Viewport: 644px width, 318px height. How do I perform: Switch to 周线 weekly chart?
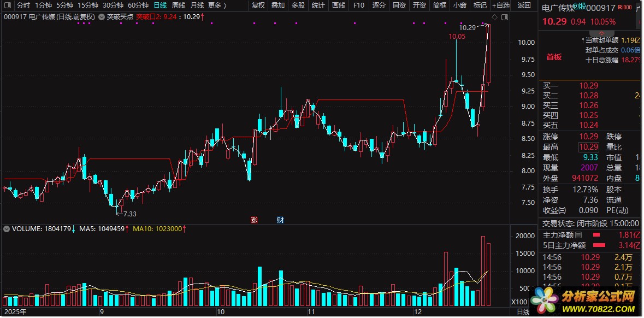(x=178, y=5)
